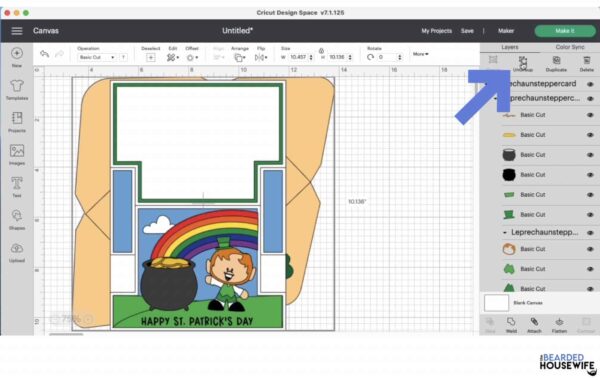
Task: Hide the dark gray pot layer
Action: coord(590,155)
